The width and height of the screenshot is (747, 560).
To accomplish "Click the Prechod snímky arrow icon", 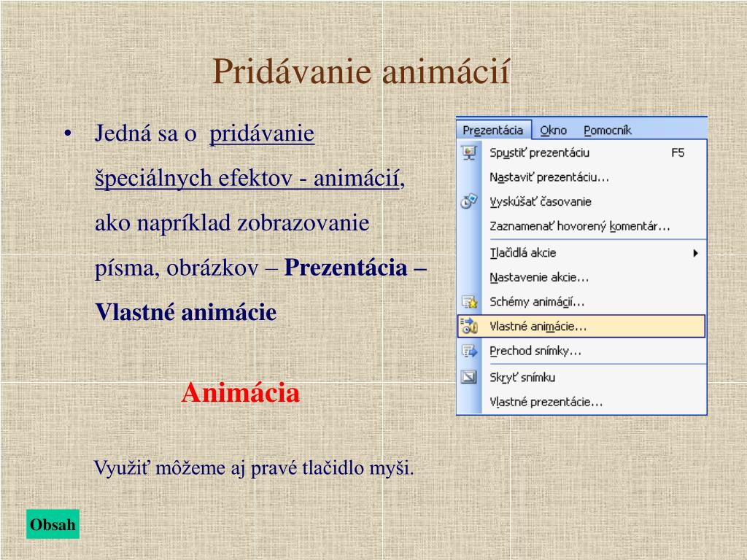I will [469, 351].
